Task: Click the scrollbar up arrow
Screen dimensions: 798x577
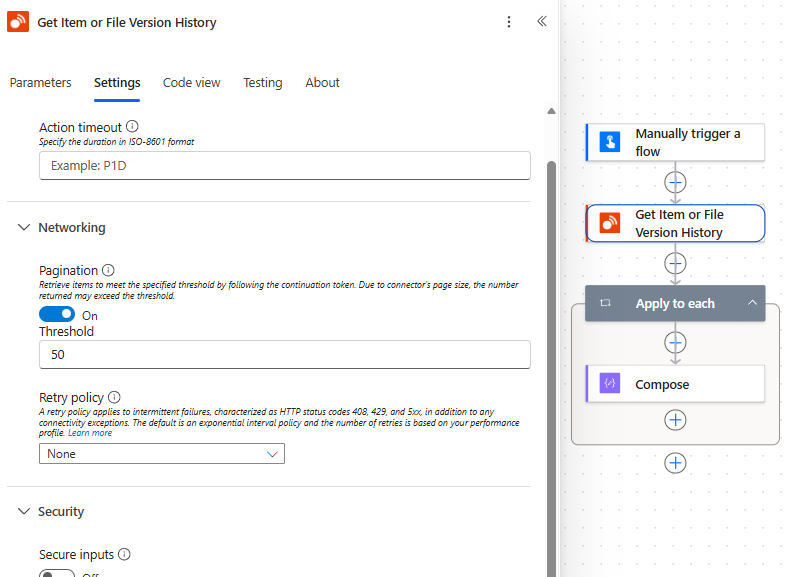Action: coord(551,111)
